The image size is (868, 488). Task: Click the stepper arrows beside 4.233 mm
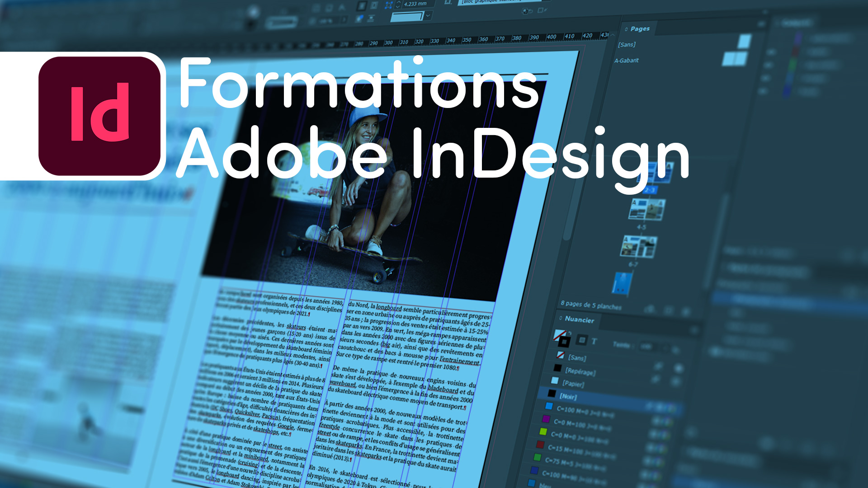(x=398, y=4)
